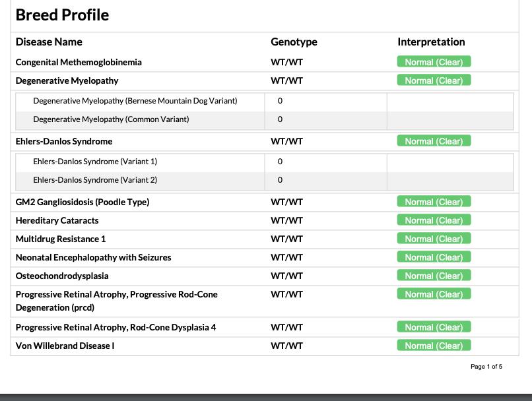Select the Hereditary Cataracts disease name

point(57,220)
